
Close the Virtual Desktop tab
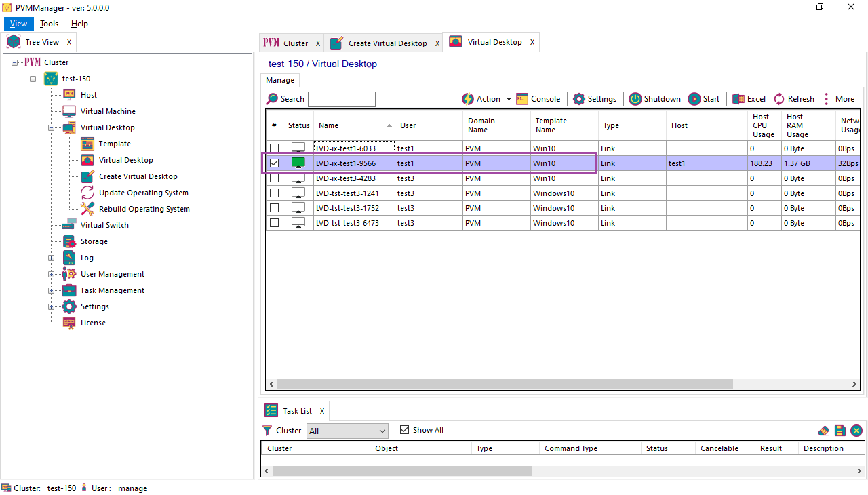coord(532,42)
